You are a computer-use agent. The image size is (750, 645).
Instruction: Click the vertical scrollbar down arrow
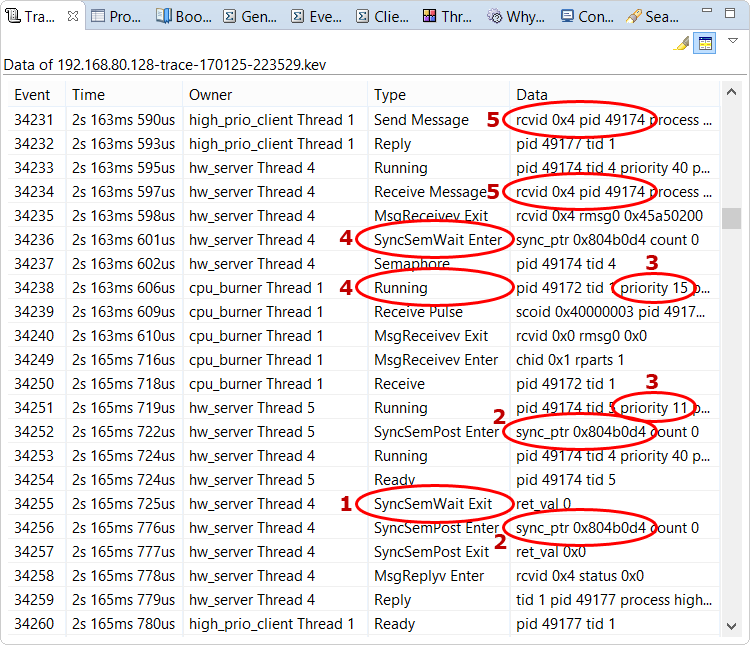[732, 626]
